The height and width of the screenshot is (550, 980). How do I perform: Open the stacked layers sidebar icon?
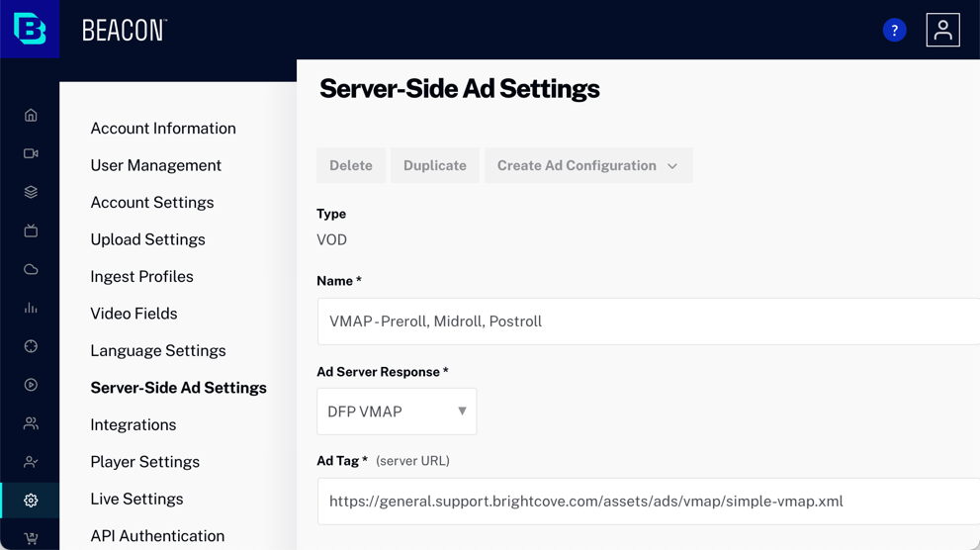[x=31, y=192]
